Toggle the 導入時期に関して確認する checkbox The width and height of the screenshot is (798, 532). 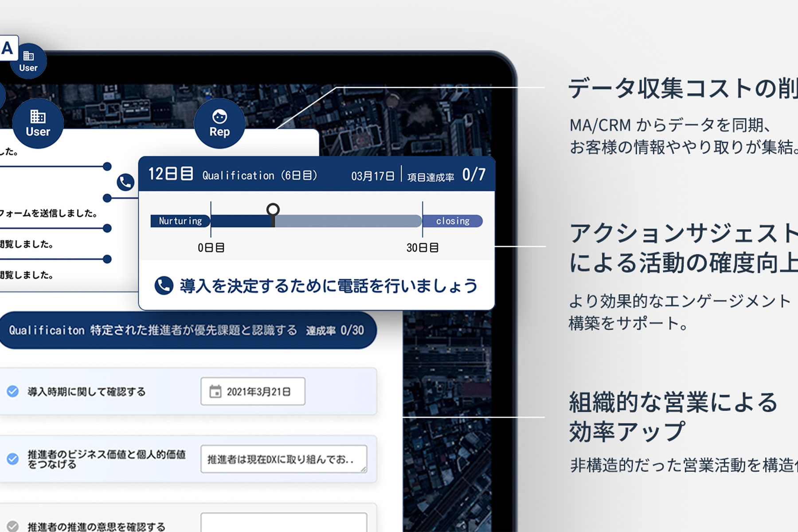tap(13, 391)
